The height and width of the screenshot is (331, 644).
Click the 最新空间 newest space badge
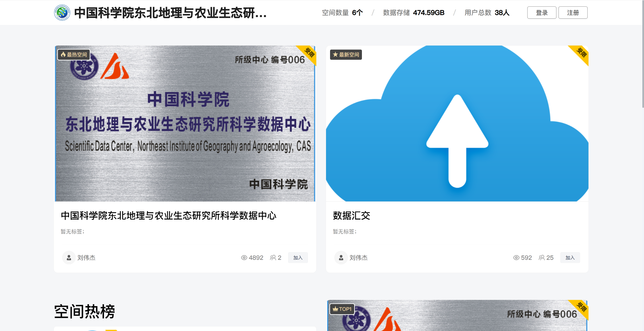pos(346,55)
